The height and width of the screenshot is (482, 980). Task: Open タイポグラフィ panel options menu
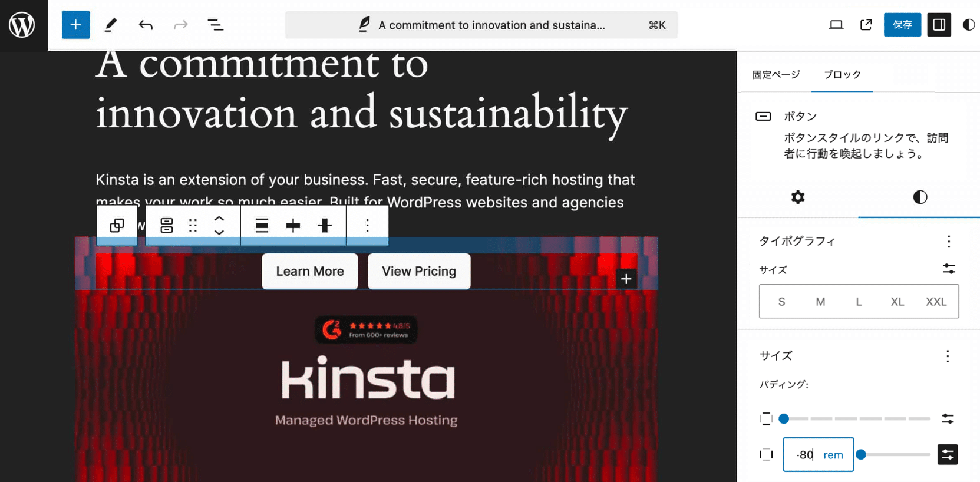(x=949, y=241)
